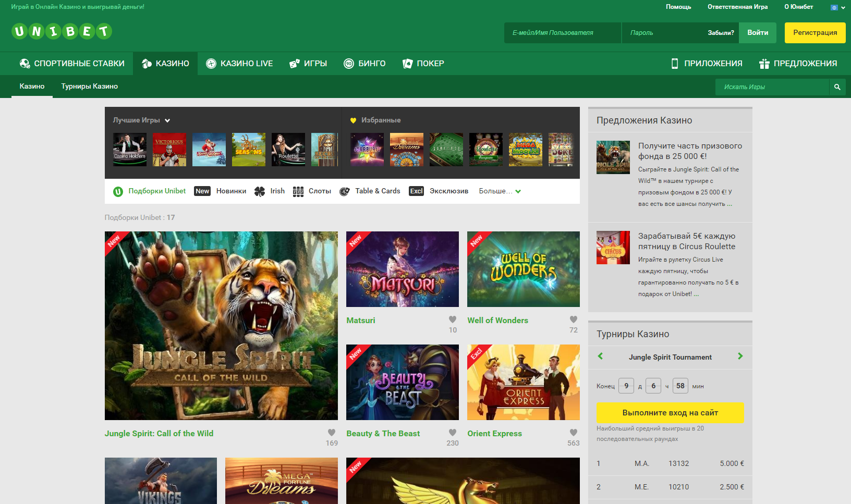Select the Подборки Unibet category label

click(157, 191)
